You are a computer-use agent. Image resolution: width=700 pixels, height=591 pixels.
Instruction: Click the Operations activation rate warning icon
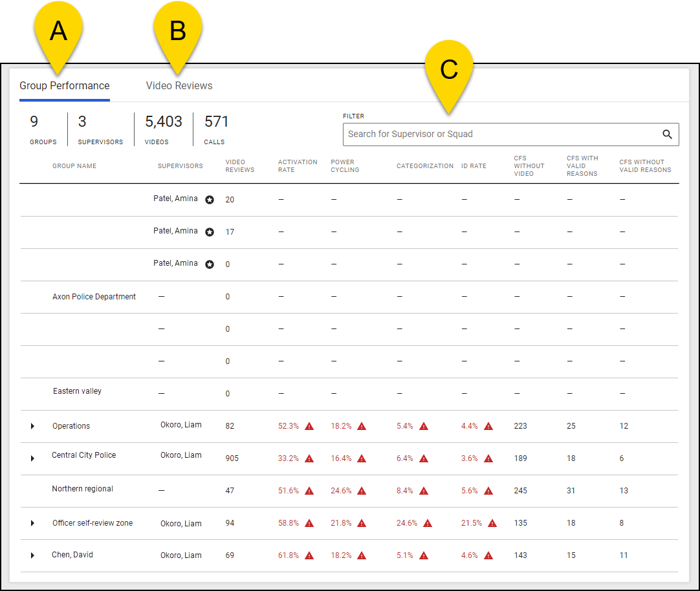(309, 426)
